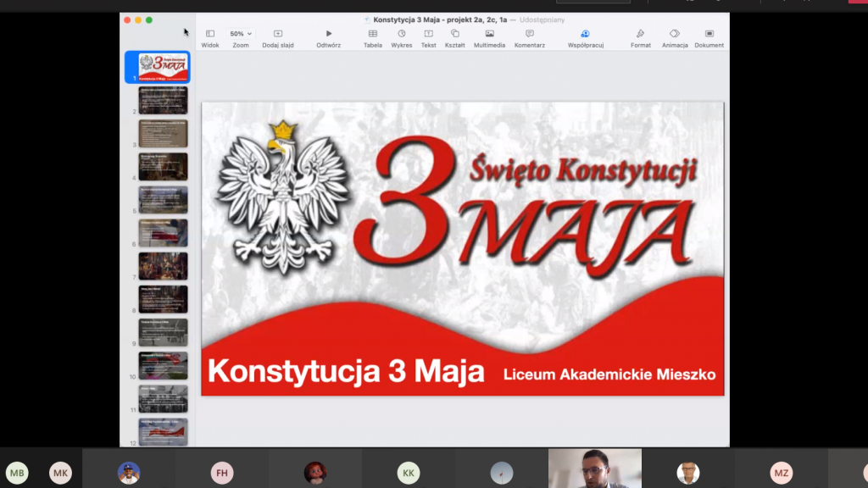The width and height of the screenshot is (868, 488).
Task: Start the slideshow with Odtwórz
Action: (x=328, y=38)
